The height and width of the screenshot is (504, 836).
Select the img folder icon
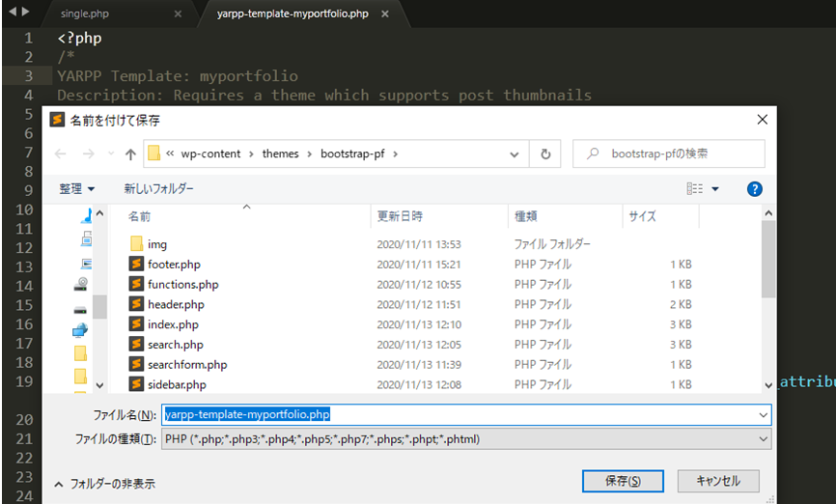[x=136, y=244]
